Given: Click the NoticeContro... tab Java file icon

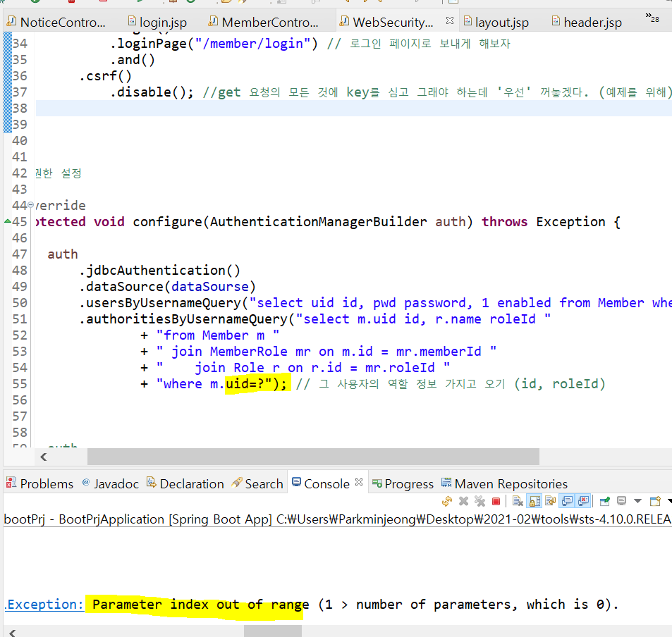Looking at the screenshot, I should tap(11, 20).
